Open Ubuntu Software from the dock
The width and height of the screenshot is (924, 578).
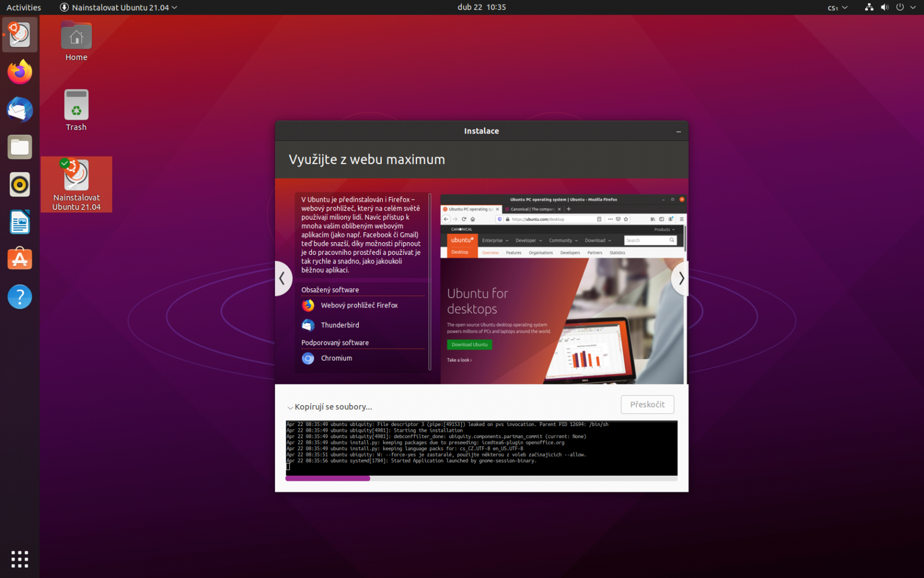[20, 259]
